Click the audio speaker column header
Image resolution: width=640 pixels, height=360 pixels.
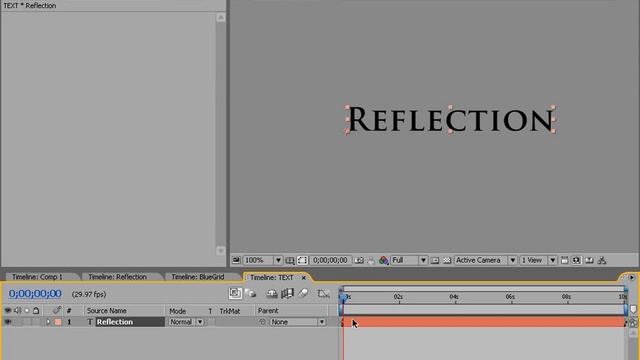pyautogui.click(x=18, y=311)
